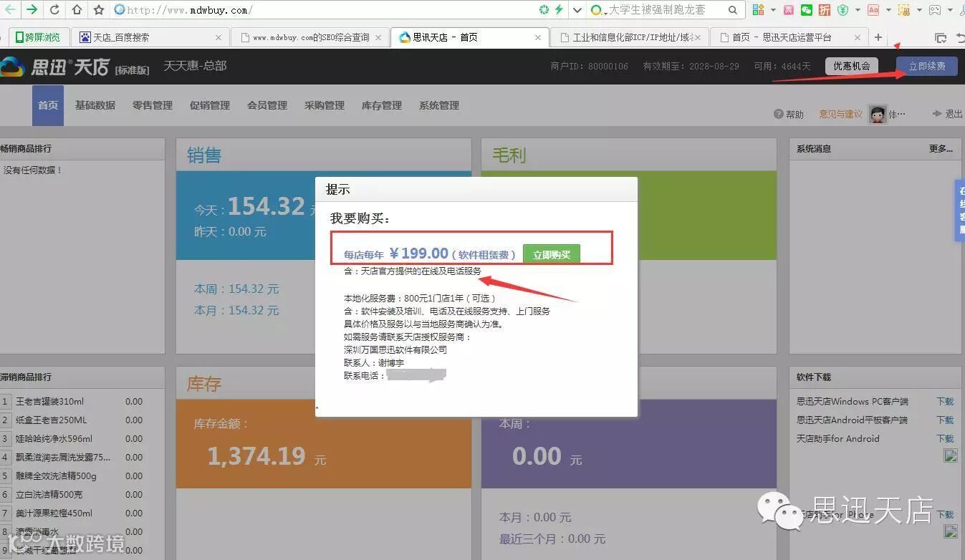Open the 促销管理 menu
This screenshot has width=965, height=560.
[210, 105]
